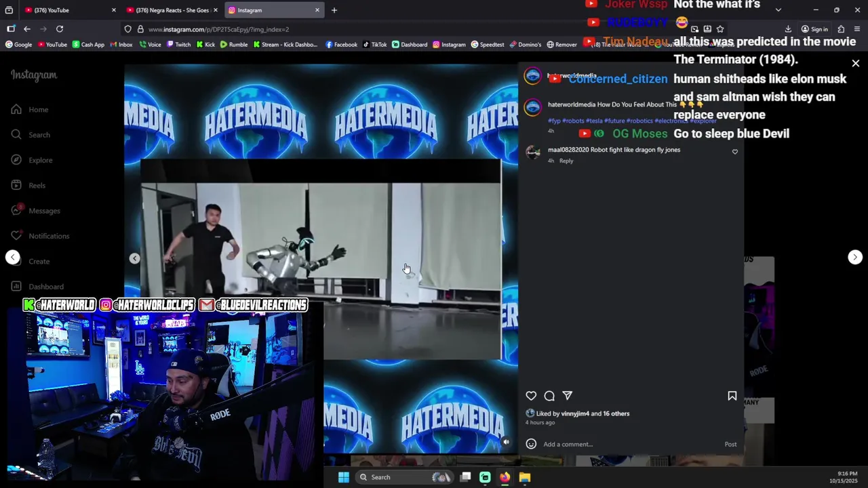The image size is (868, 488).
Task: Open vinnyjim4 profile from likes
Action: pyautogui.click(x=575, y=413)
